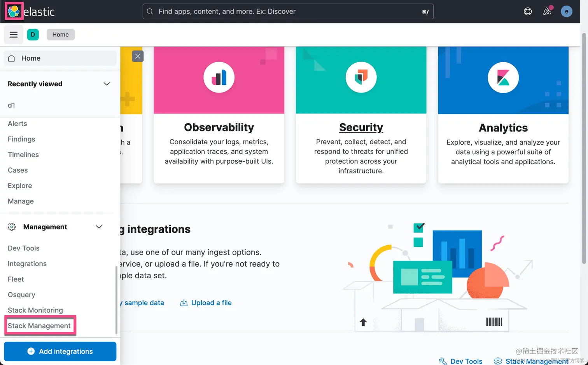This screenshot has width=588, height=365.
Task: Click the page vertical scrollbar
Action: [x=584, y=148]
